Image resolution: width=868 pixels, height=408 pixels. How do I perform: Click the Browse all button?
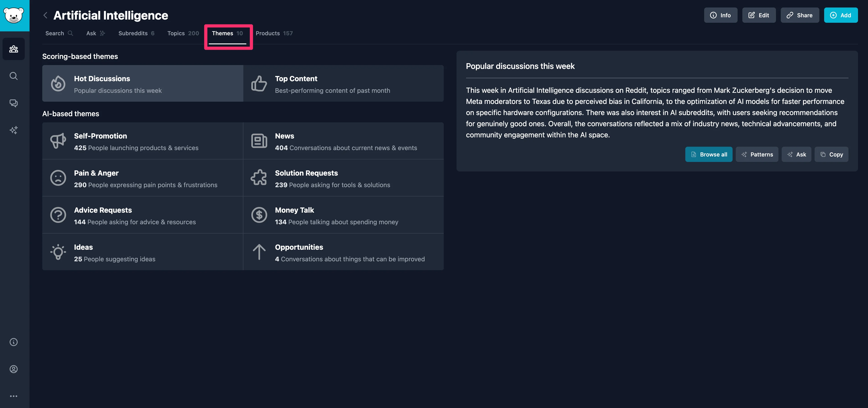709,154
